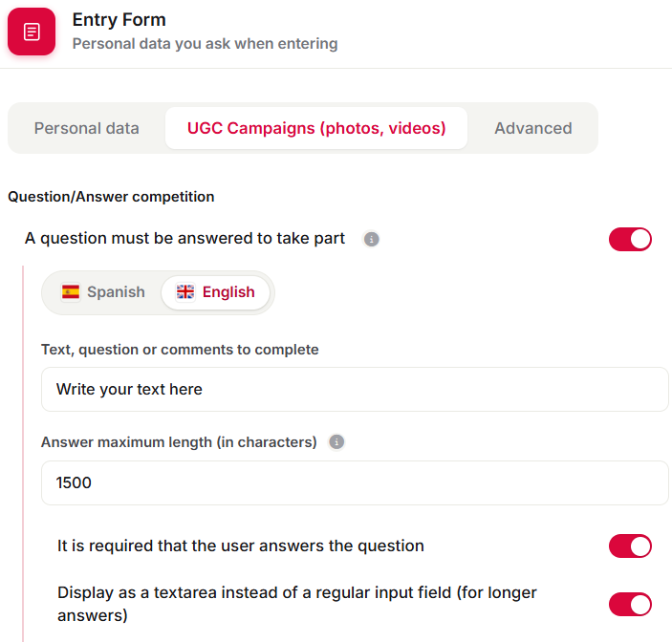Click the Question/Answer competition section title
The width and height of the screenshot is (672, 642).
(x=111, y=197)
